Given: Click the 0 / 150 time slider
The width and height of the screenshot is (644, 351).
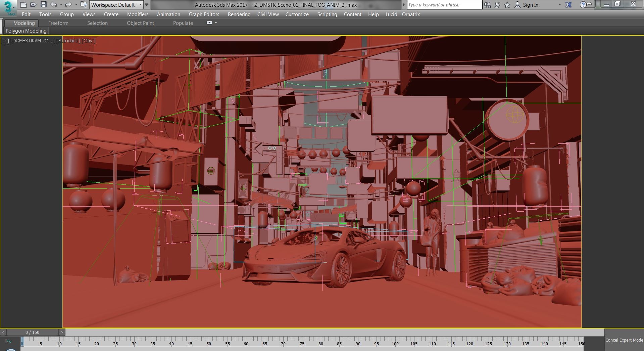Looking at the screenshot, I should pos(32,332).
